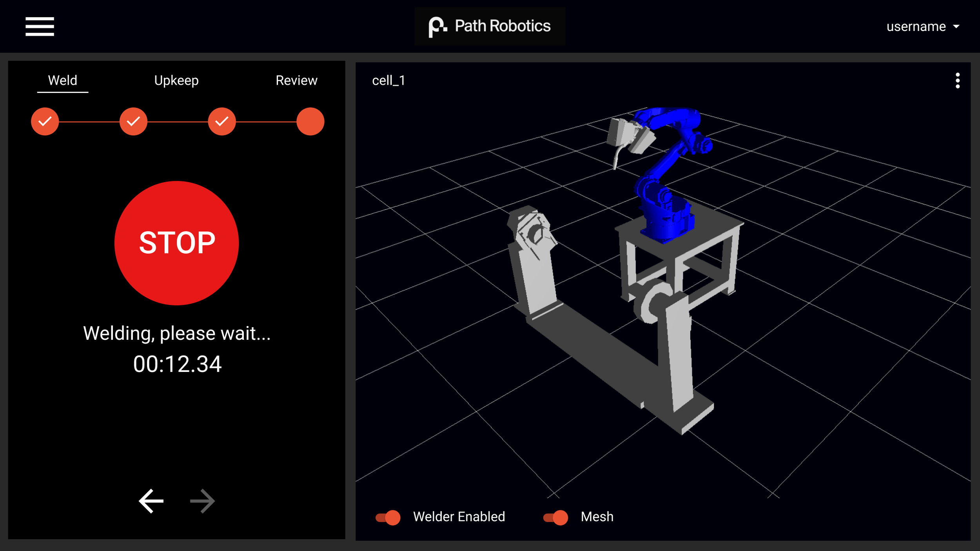Click the cell_1 label
Image resolution: width=980 pixels, height=551 pixels.
(388, 81)
